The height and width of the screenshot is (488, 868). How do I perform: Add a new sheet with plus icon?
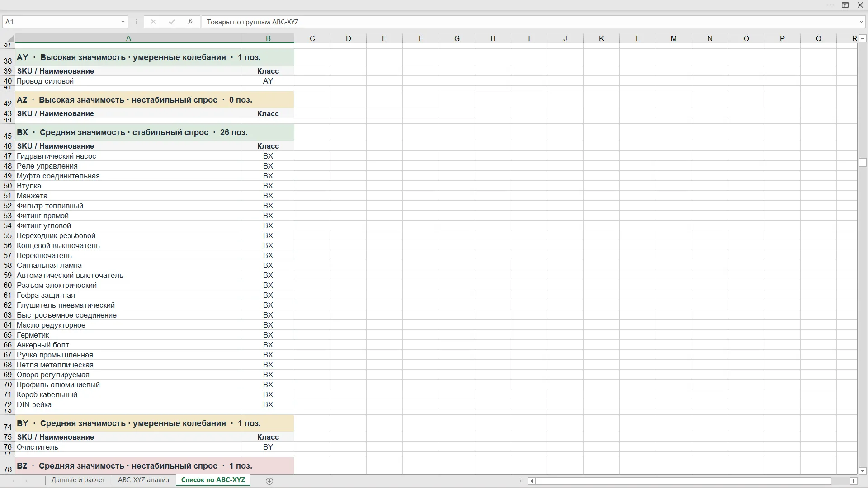pos(269,481)
